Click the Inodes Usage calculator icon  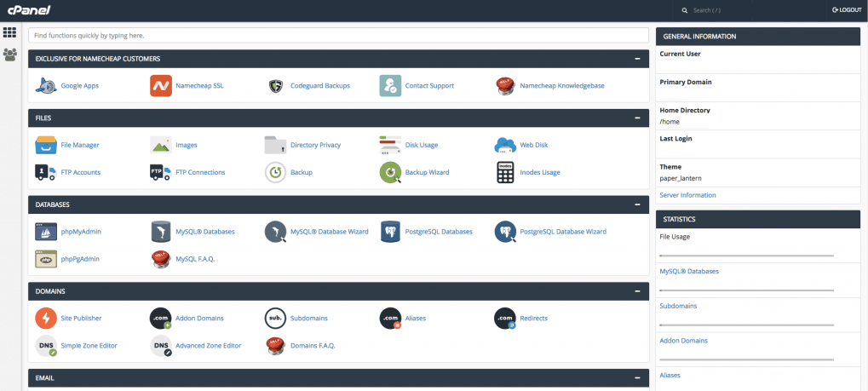click(505, 172)
